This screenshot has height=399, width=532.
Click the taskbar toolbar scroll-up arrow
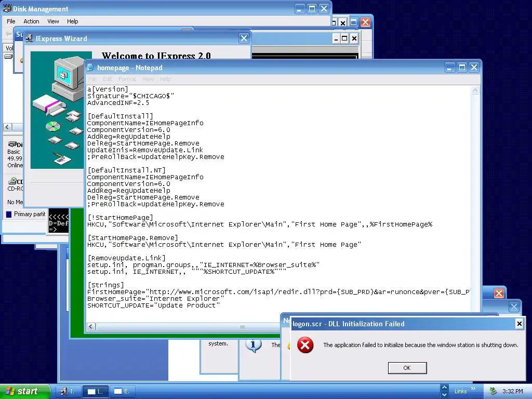point(444,388)
